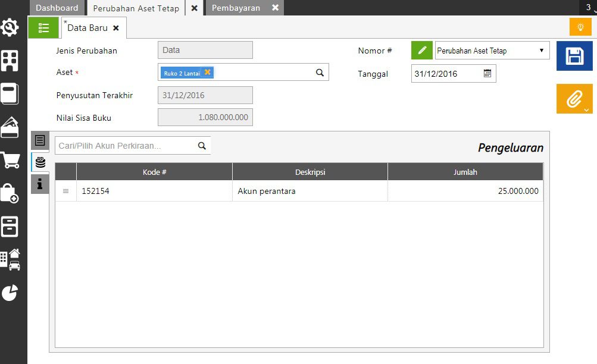The height and width of the screenshot is (364, 597).
Task: Open the fixed assets building-car icon
Action: pyautogui.click(x=10, y=259)
